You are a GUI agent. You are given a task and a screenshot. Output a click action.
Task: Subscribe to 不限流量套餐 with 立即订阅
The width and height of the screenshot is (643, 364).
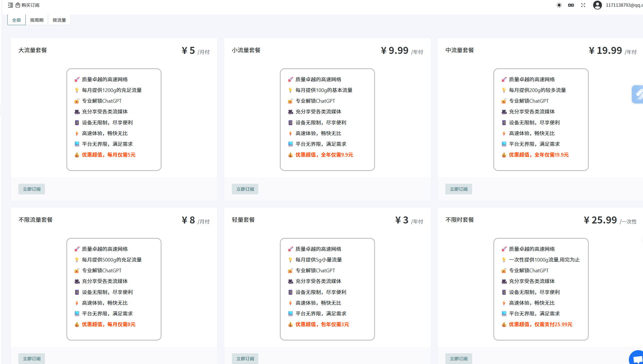(x=32, y=359)
